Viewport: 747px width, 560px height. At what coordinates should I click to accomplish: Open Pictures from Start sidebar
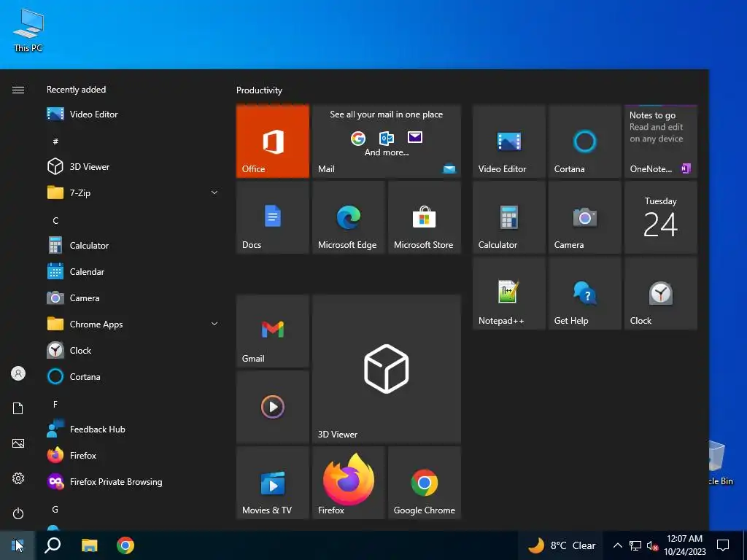(18, 443)
